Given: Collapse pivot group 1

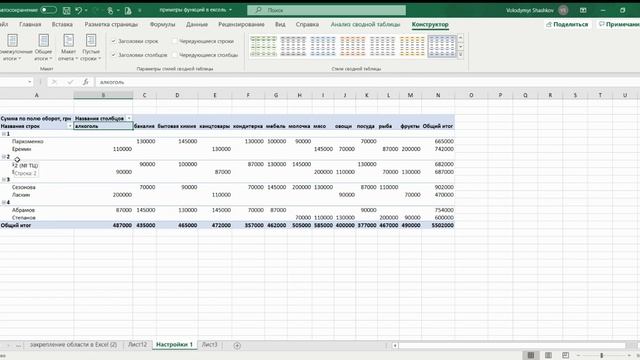Looking at the screenshot, I should point(3,134).
